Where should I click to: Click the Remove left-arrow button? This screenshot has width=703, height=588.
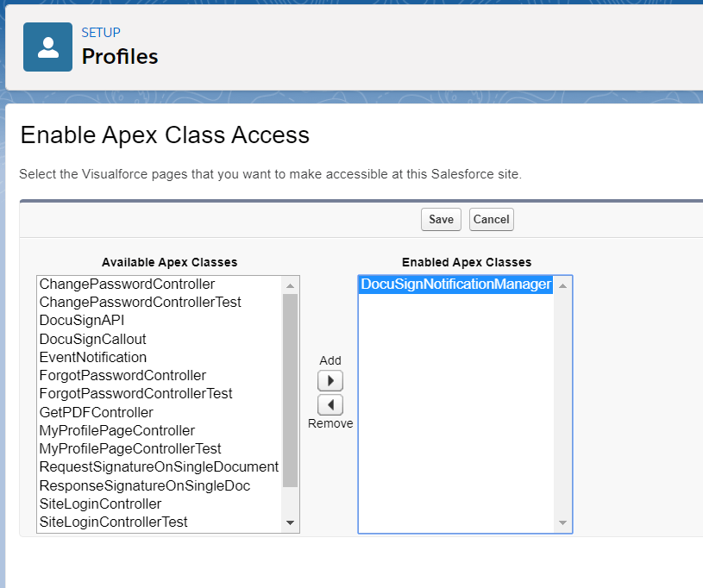click(x=330, y=404)
